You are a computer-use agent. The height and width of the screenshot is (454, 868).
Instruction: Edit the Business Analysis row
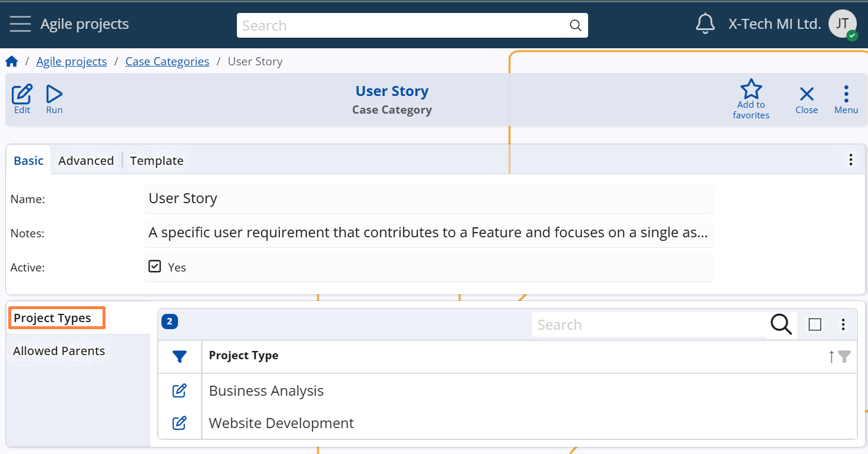(179, 390)
